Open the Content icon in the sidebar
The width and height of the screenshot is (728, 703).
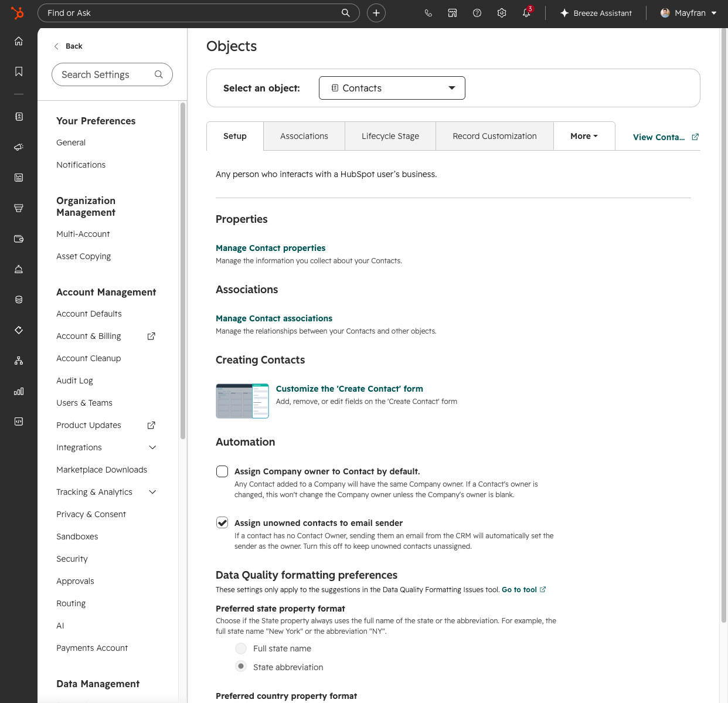click(x=19, y=178)
